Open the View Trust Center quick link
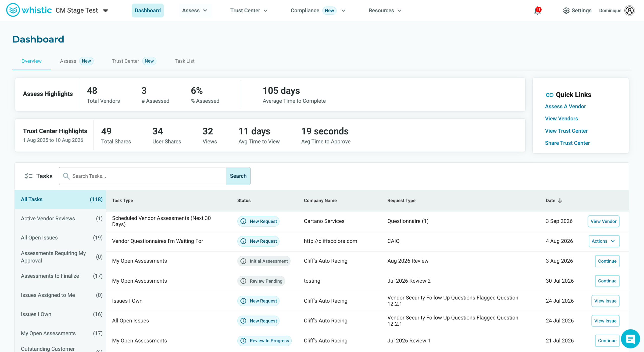 [x=566, y=131]
